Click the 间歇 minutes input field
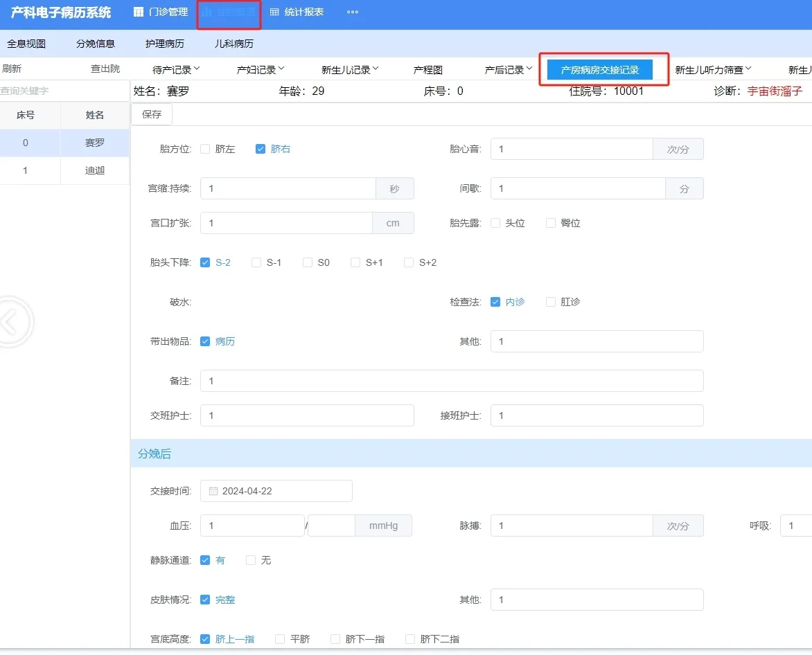The image size is (812, 655). pyautogui.click(x=578, y=188)
